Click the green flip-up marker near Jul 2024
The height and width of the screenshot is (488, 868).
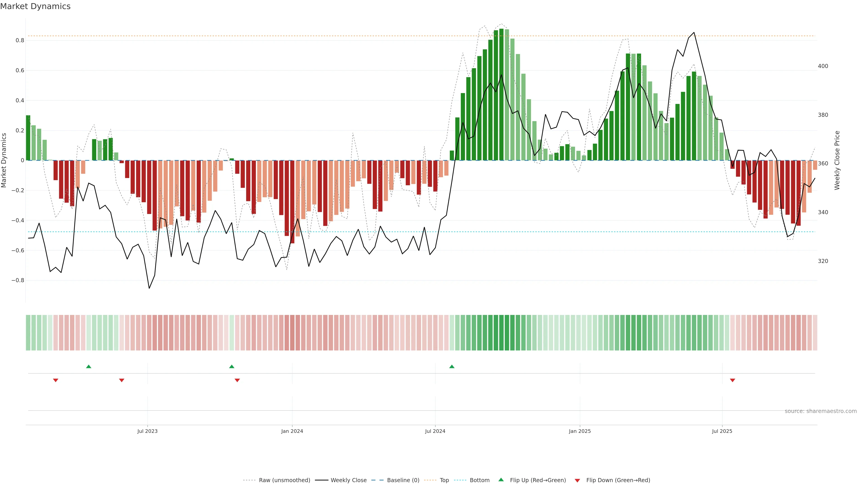(452, 366)
